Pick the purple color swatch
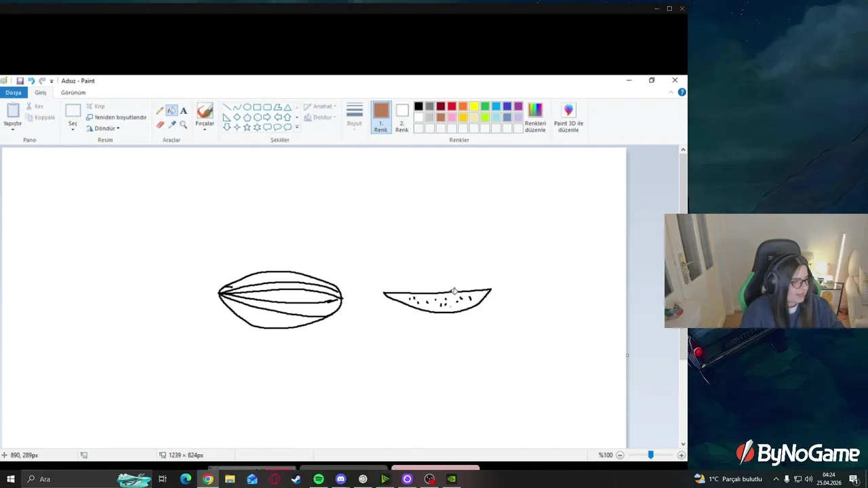This screenshot has height=488, width=868. click(518, 106)
